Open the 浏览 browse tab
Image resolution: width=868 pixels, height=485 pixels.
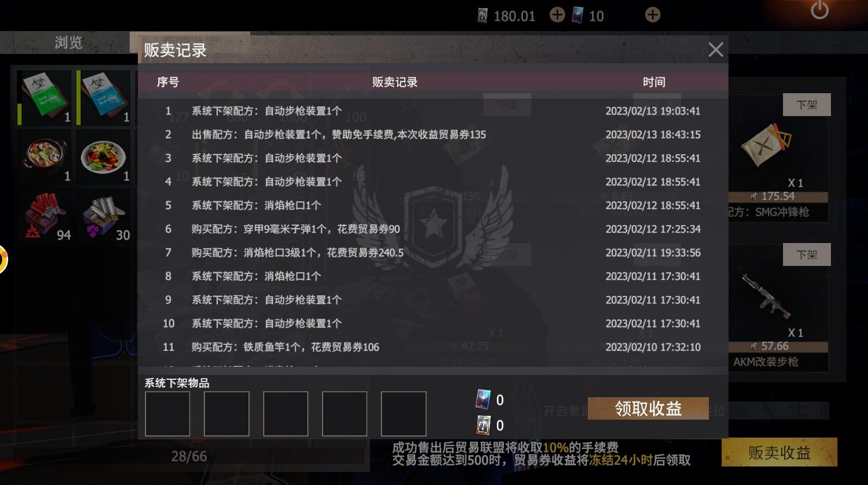[68, 43]
